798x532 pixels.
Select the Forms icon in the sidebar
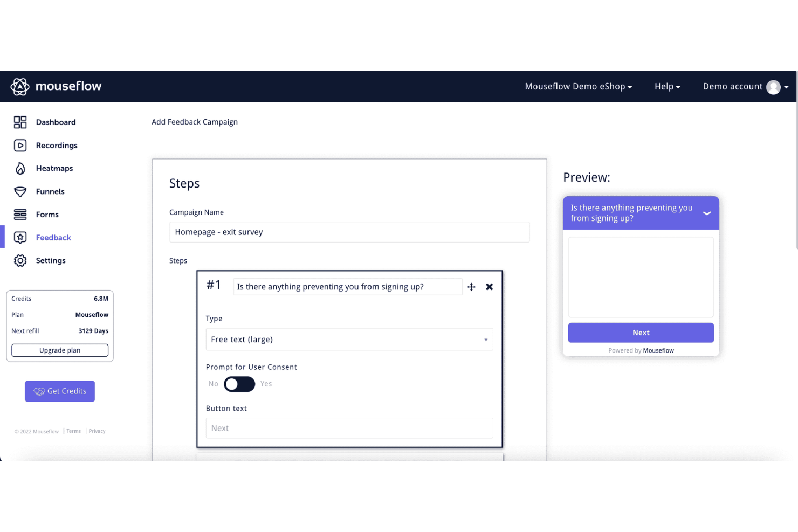click(x=20, y=214)
